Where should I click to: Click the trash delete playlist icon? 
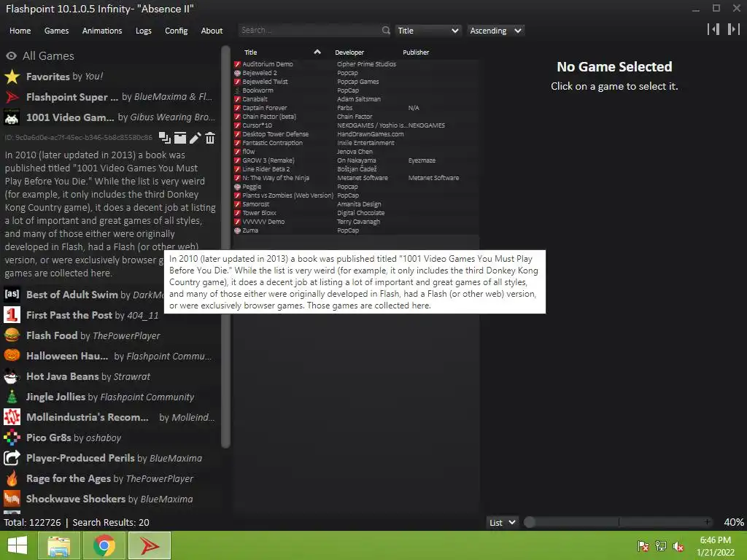coord(210,138)
